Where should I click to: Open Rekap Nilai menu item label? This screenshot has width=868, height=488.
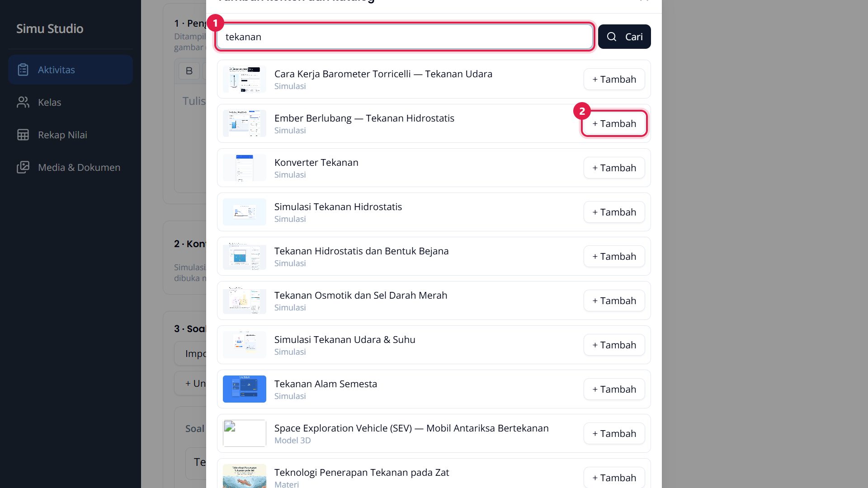[62, 135]
